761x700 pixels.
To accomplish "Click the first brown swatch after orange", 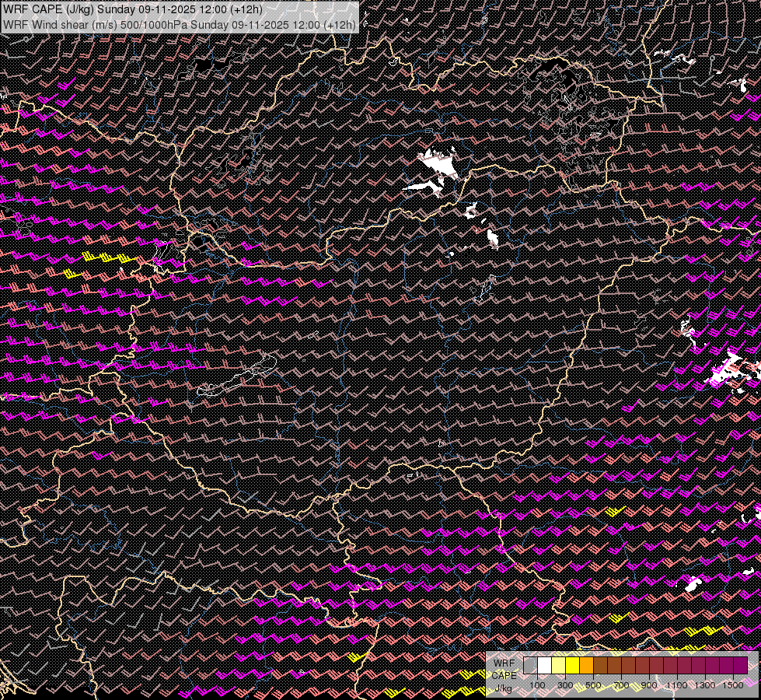I will tap(600, 666).
